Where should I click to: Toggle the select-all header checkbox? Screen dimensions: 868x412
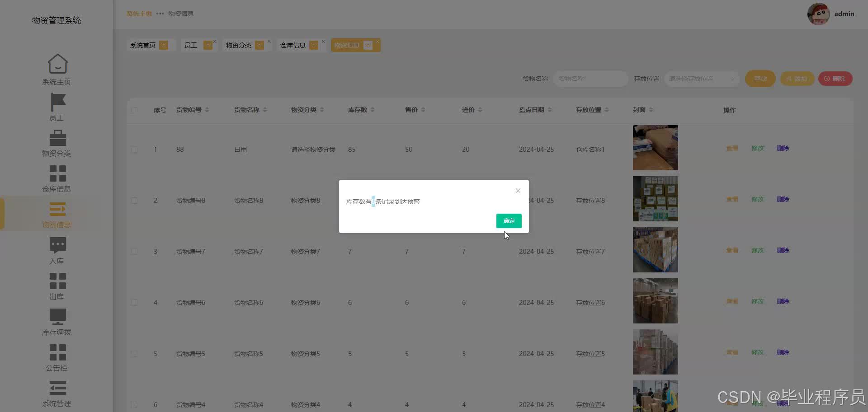tap(134, 110)
